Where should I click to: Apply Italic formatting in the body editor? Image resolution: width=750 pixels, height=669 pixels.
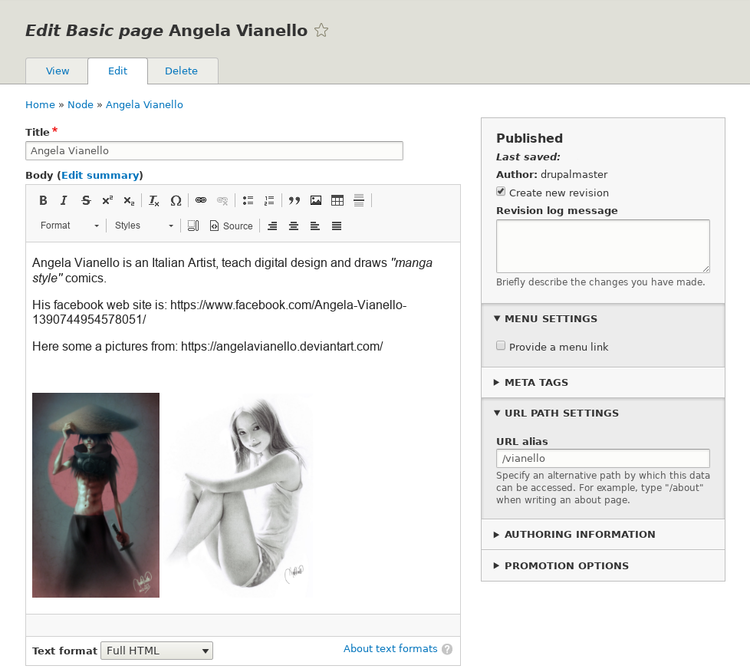click(64, 200)
